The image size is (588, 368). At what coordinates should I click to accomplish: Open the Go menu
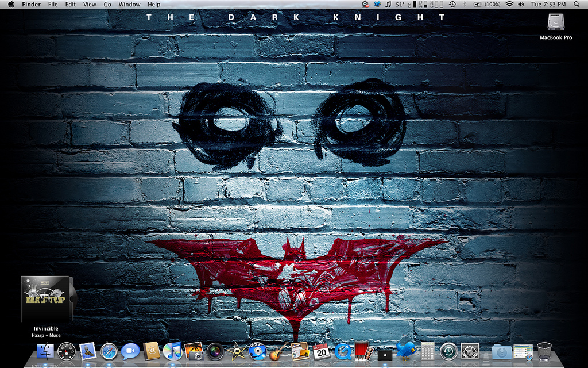pyautogui.click(x=107, y=5)
